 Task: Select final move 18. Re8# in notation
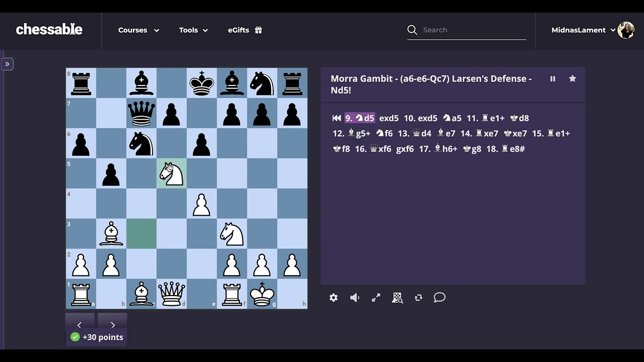tap(506, 149)
